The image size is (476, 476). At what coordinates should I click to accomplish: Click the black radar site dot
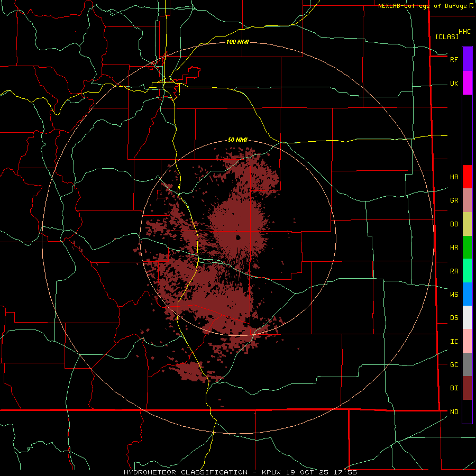point(239,237)
